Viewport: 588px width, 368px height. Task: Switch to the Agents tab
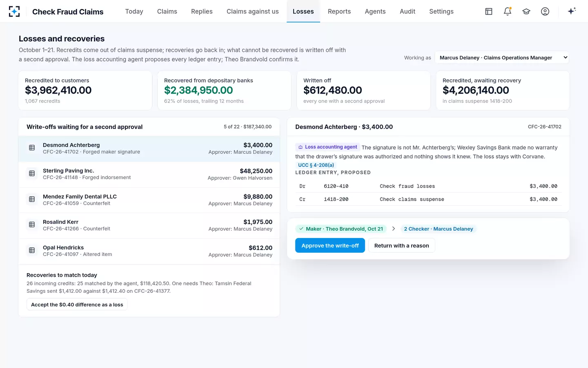(375, 11)
